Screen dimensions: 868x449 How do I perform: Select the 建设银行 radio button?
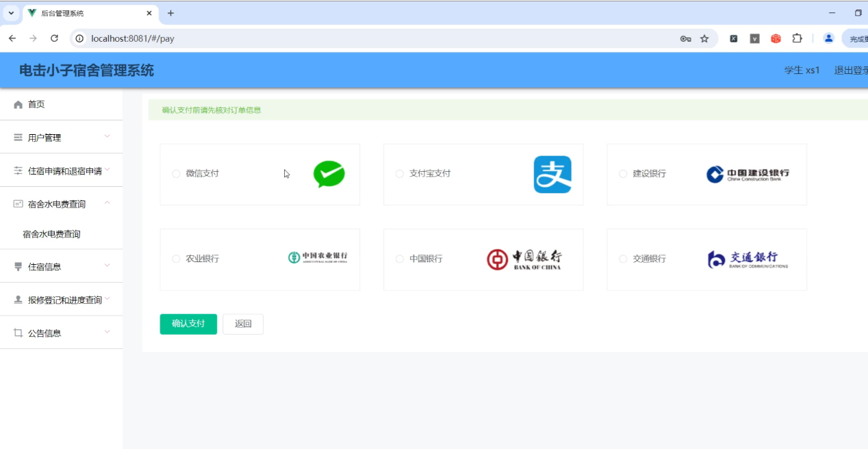623,174
